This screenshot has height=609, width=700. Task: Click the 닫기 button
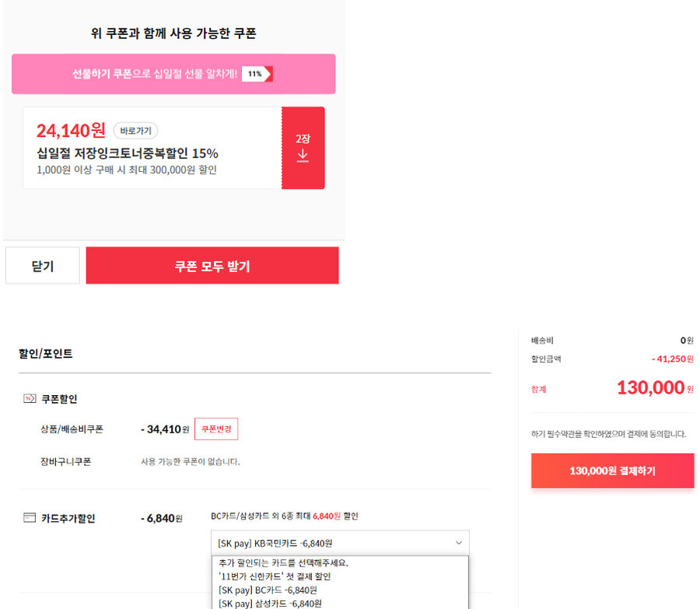click(x=43, y=266)
